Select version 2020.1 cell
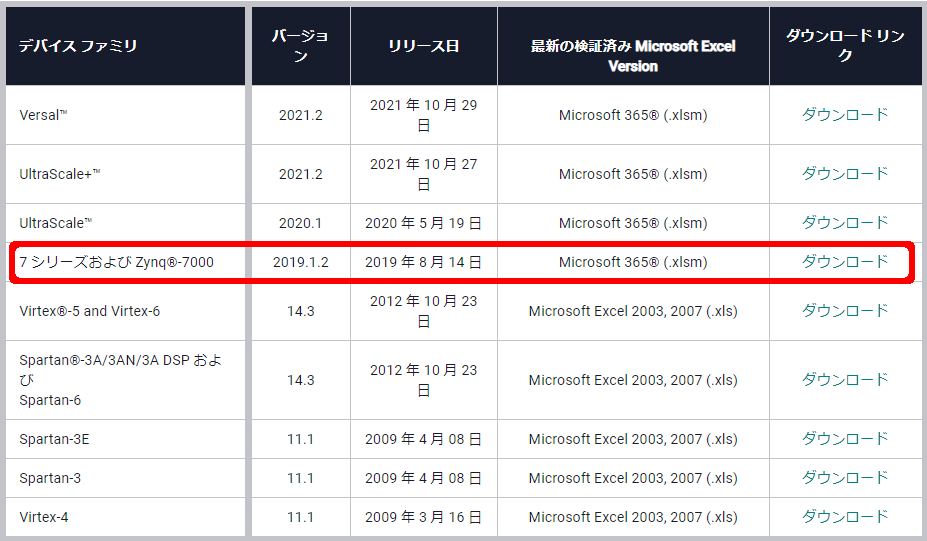 [300, 223]
